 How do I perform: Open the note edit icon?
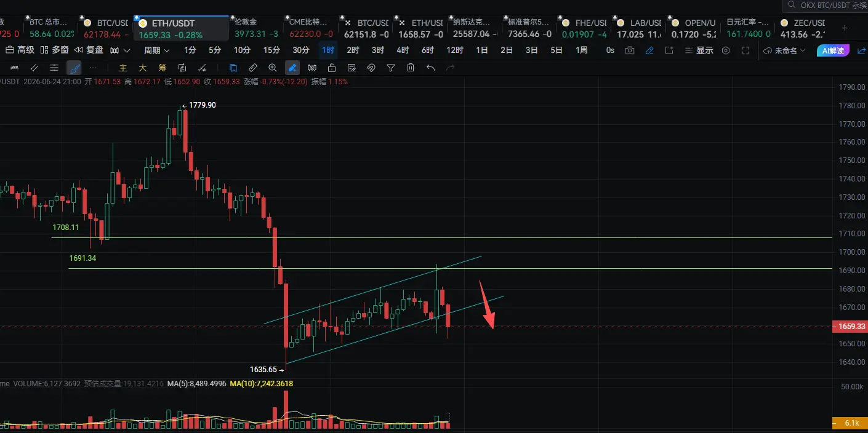[x=352, y=68]
